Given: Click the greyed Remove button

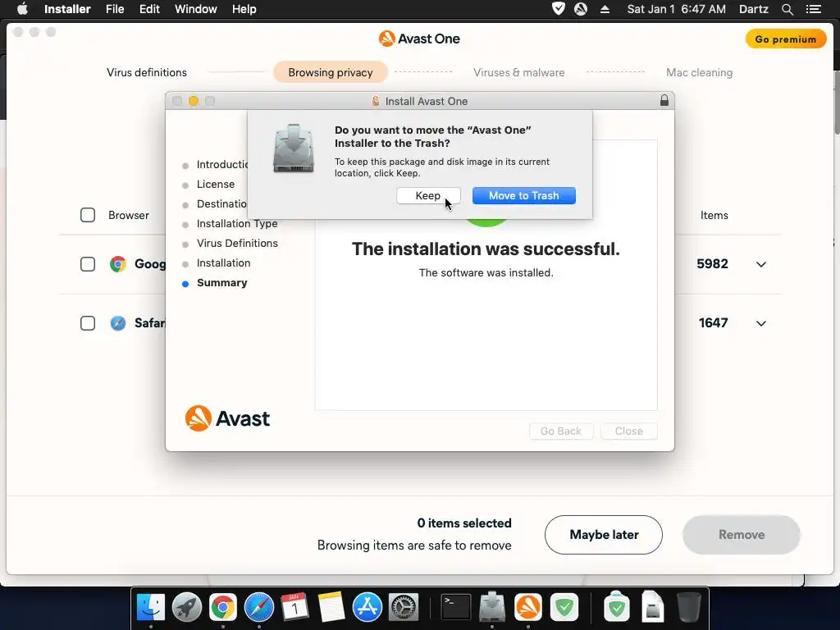Looking at the screenshot, I should 742,535.
